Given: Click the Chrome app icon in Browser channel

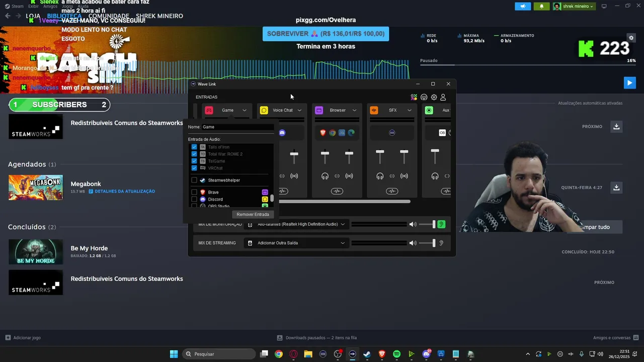Looking at the screenshot, I should (332, 133).
